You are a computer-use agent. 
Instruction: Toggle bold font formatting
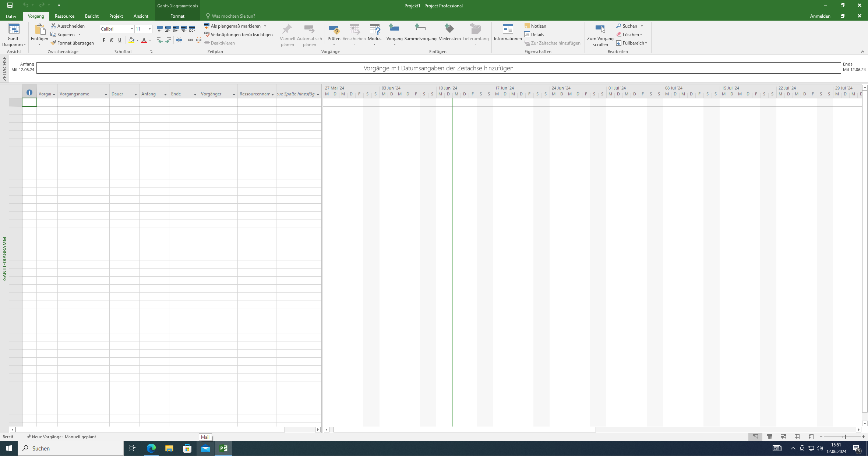[x=104, y=40]
